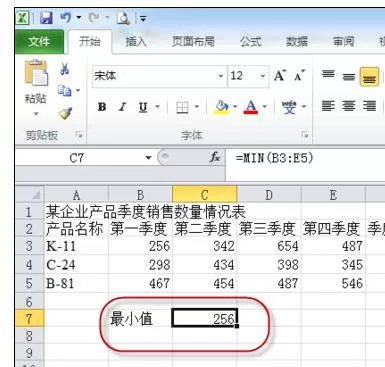
Task: Click the Borders icon
Action: 182,107
